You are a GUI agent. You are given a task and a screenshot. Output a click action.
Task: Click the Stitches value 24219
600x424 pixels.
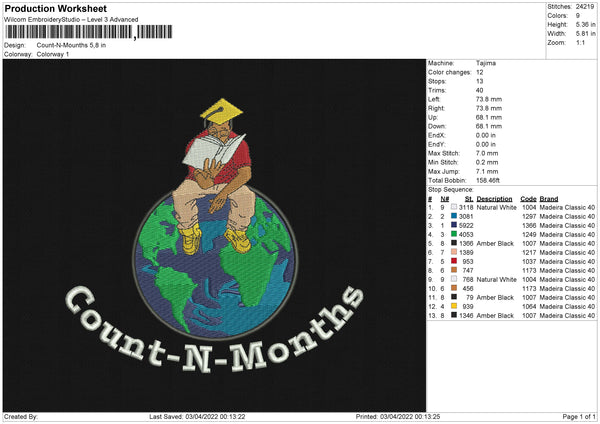[585, 7]
